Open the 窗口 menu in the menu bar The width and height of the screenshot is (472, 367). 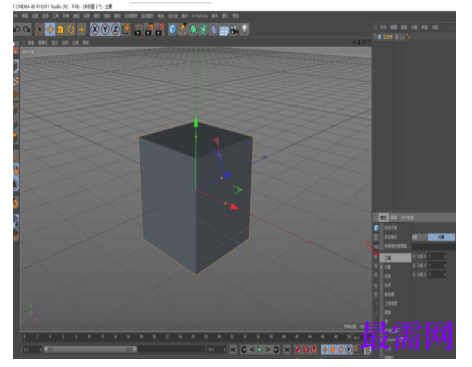pyautogui.click(x=225, y=16)
